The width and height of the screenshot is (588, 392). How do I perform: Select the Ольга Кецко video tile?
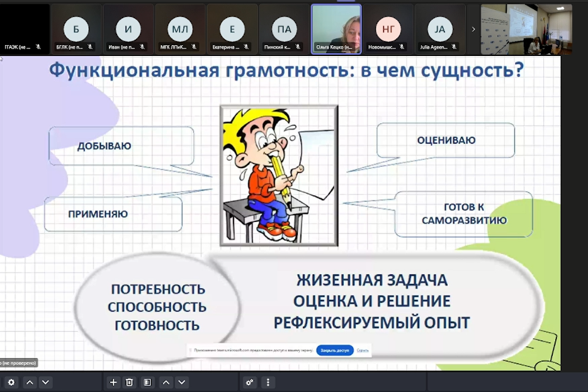336,29
